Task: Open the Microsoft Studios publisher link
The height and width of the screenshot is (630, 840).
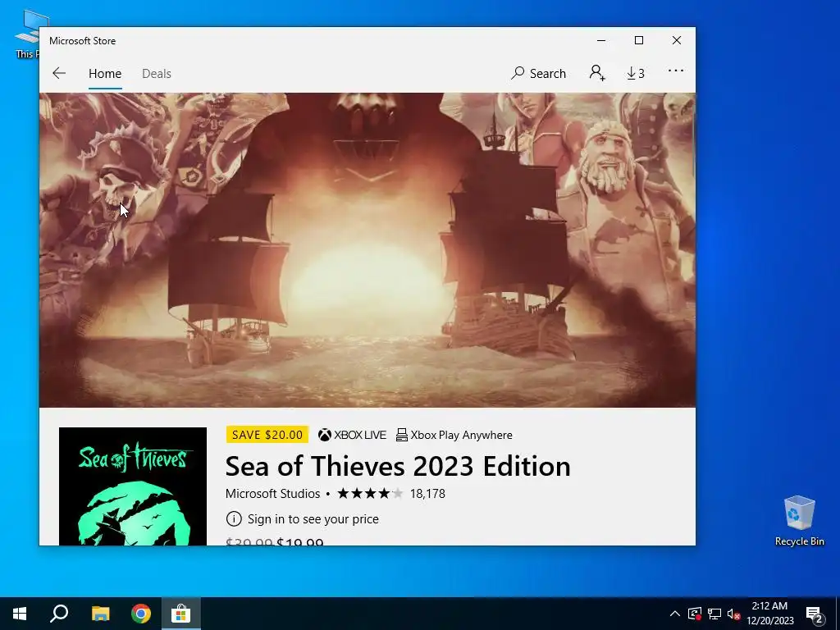Action: pyautogui.click(x=272, y=493)
